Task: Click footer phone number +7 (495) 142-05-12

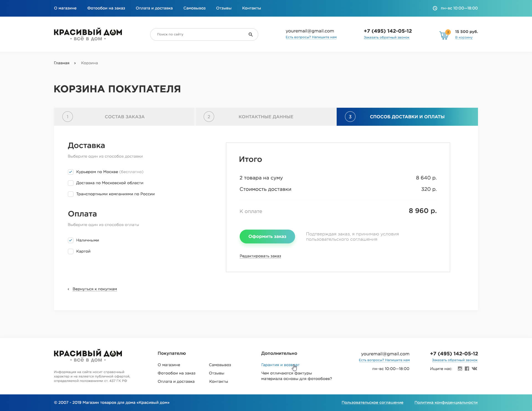Action: [x=454, y=354]
